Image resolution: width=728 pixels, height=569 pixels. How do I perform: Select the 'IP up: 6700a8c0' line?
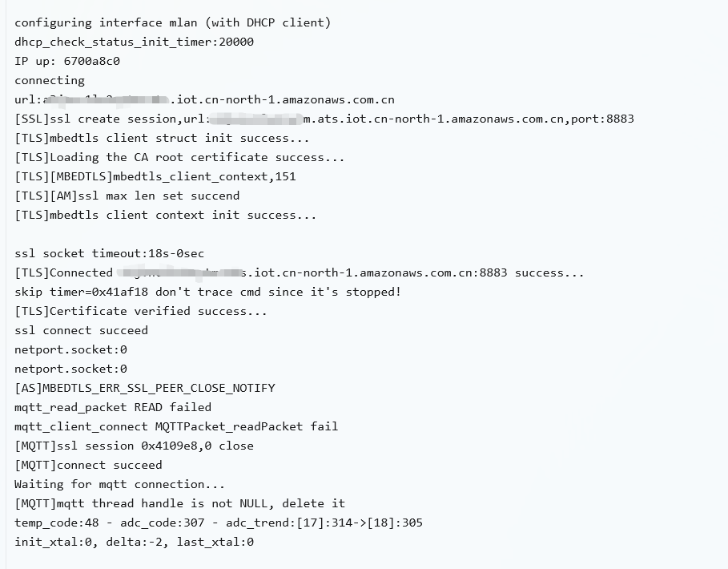coord(67,61)
